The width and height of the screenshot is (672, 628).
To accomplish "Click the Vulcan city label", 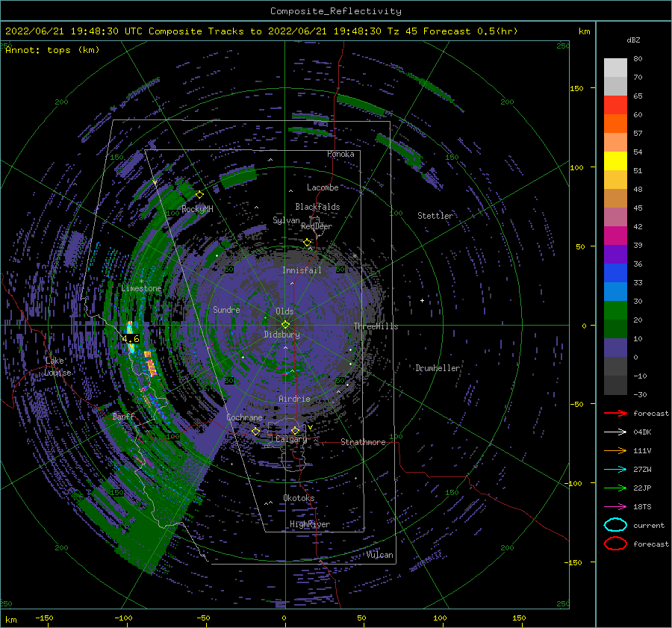I will click(x=380, y=555).
